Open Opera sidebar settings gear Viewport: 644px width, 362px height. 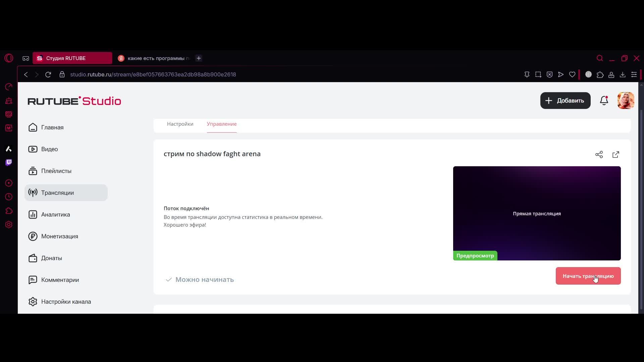(9, 225)
